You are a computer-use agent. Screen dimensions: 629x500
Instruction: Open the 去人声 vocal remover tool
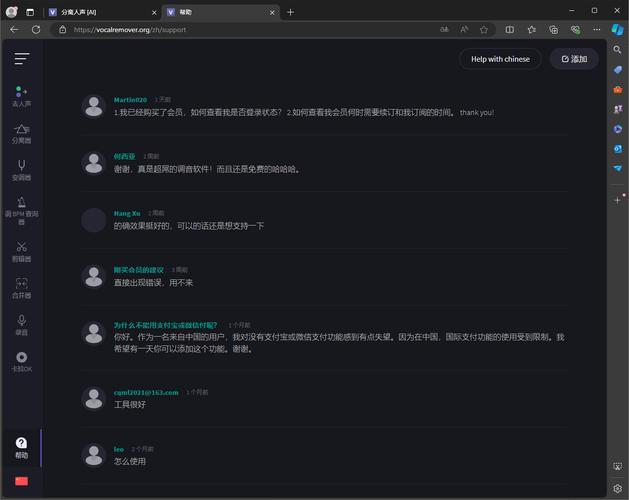click(21, 97)
